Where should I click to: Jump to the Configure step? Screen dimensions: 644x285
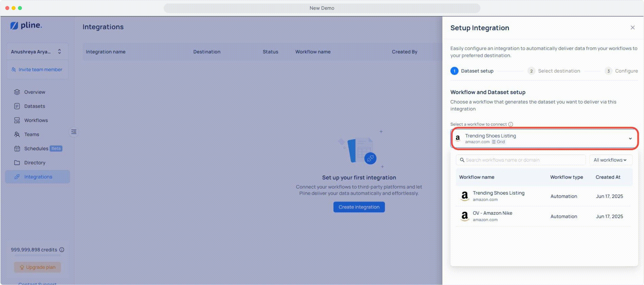[x=626, y=71]
